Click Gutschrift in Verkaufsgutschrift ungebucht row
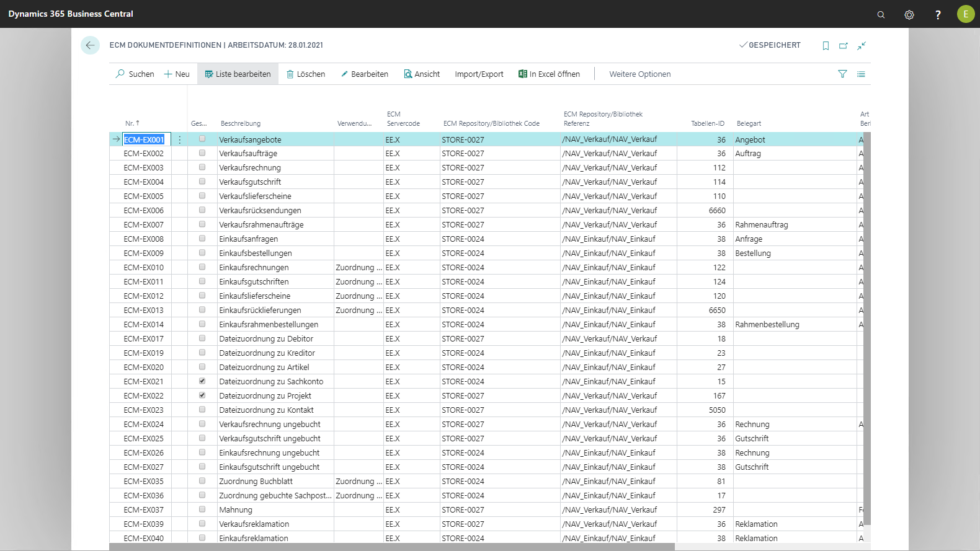The width and height of the screenshot is (980, 551). pos(751,438)
